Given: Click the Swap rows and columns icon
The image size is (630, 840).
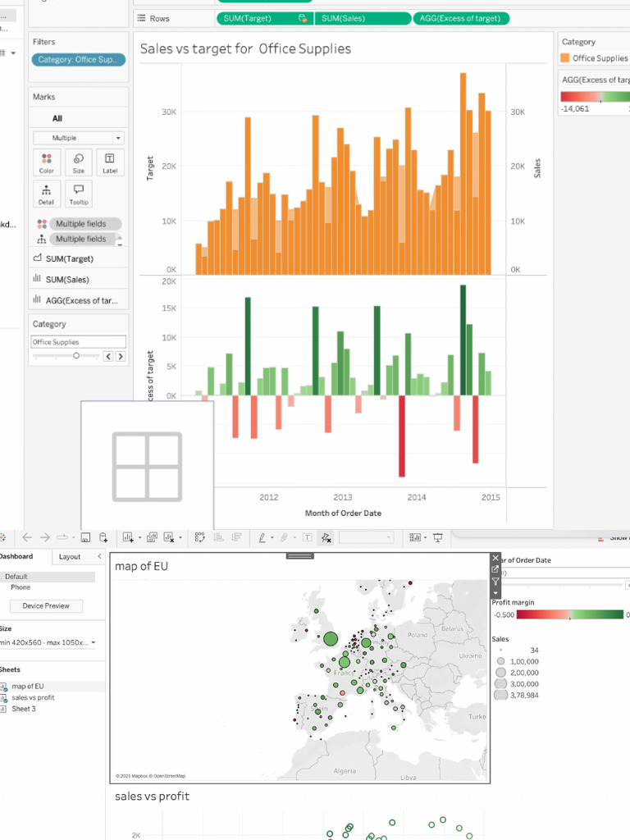Looking at the screenshot, I should click(200, 537).
